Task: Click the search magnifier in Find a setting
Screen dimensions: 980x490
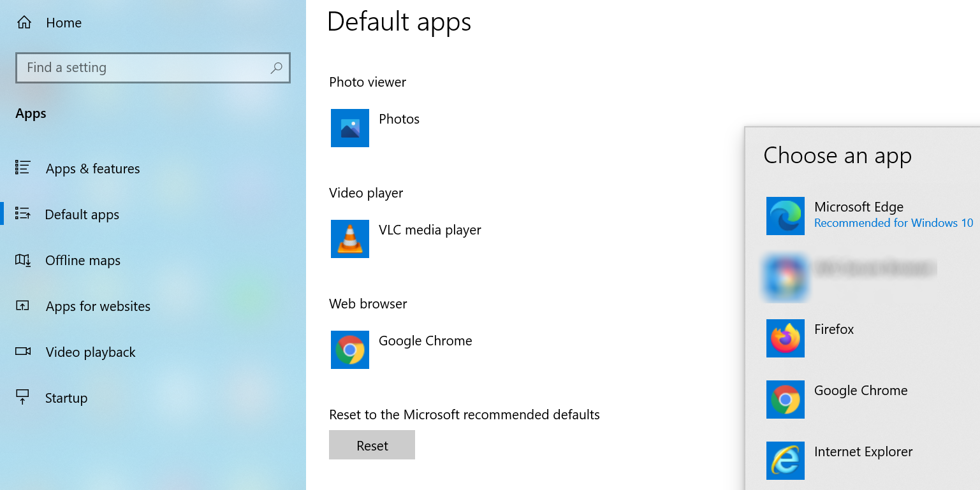Action: click(x=276, y=68)
